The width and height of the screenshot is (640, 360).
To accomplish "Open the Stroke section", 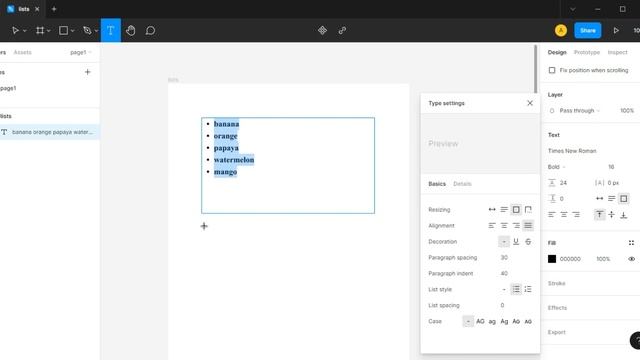I will tap(556, 283).
